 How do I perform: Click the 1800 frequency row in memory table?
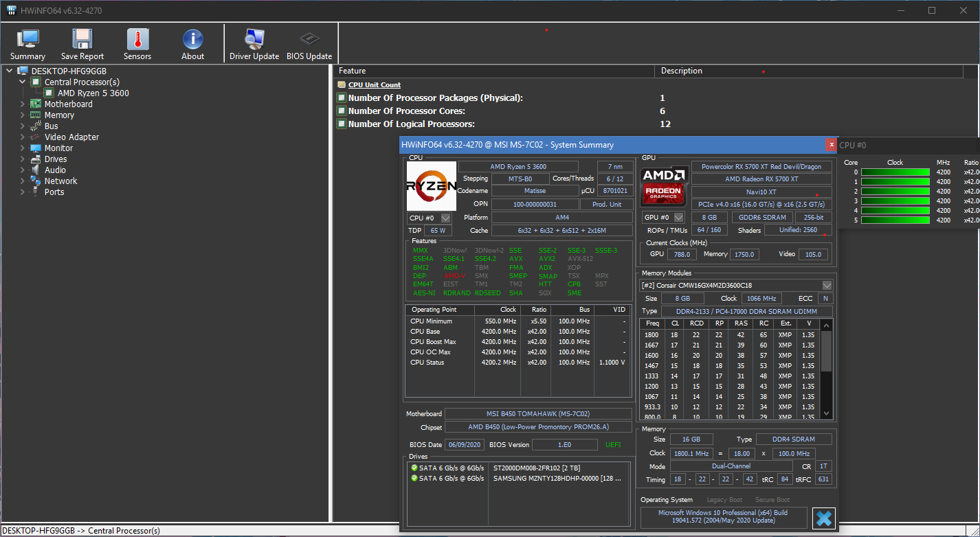tap(730, 335)
